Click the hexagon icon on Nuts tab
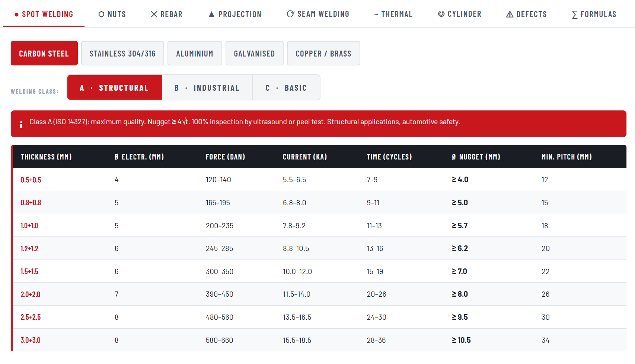Image resolution: width=635 pixels, height=364 pixels. coord(101,14)
